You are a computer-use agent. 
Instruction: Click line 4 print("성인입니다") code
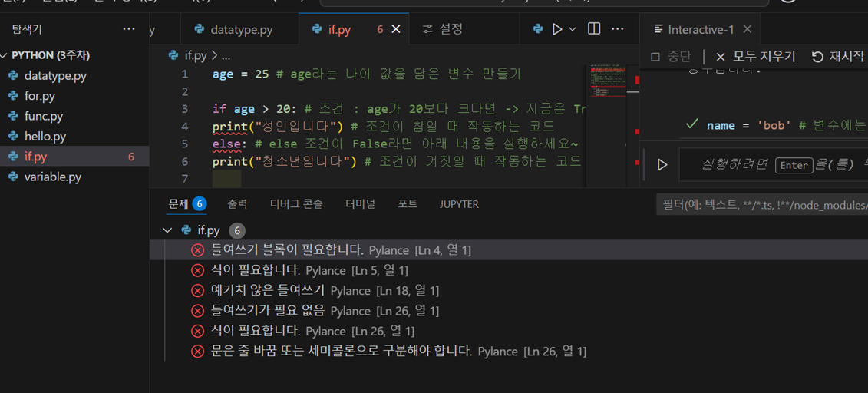[279, 127]
